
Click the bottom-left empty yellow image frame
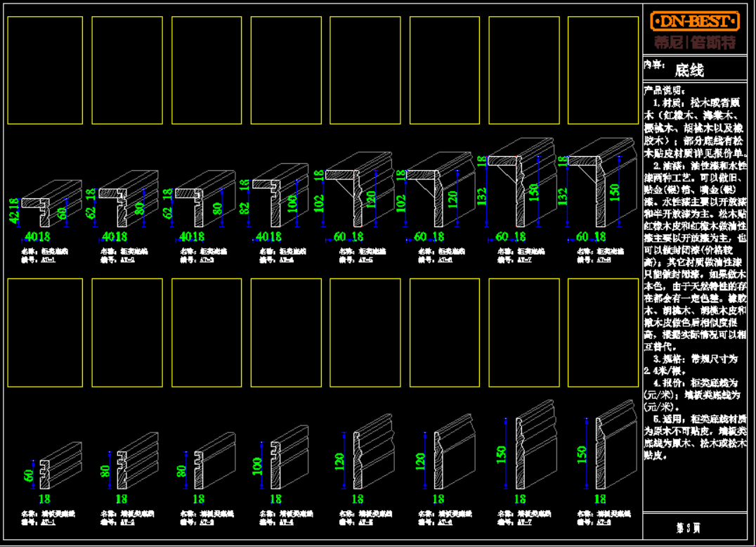coord(45,333)
